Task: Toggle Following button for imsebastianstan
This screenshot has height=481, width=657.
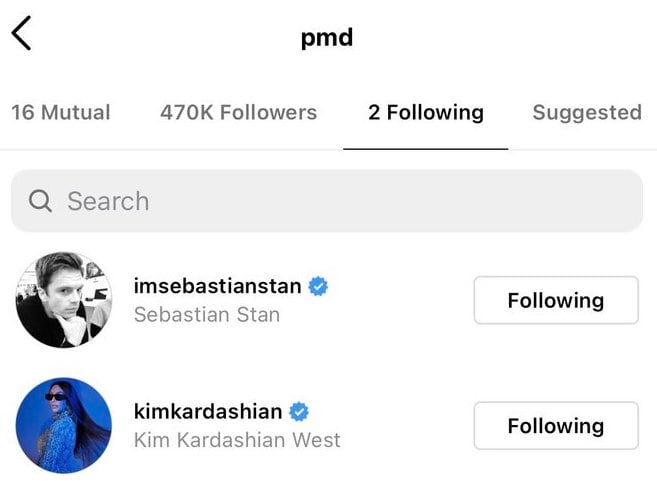Action: tap(555, 300)
